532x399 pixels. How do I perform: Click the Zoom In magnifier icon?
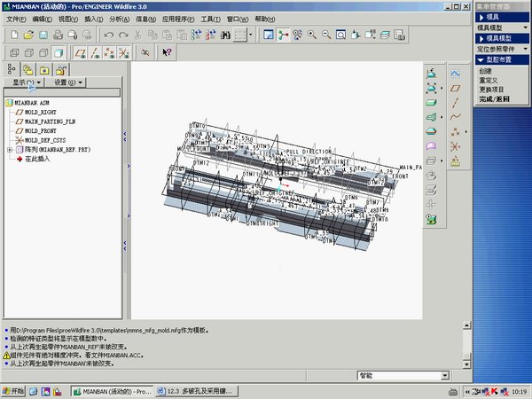coord(312,35)
